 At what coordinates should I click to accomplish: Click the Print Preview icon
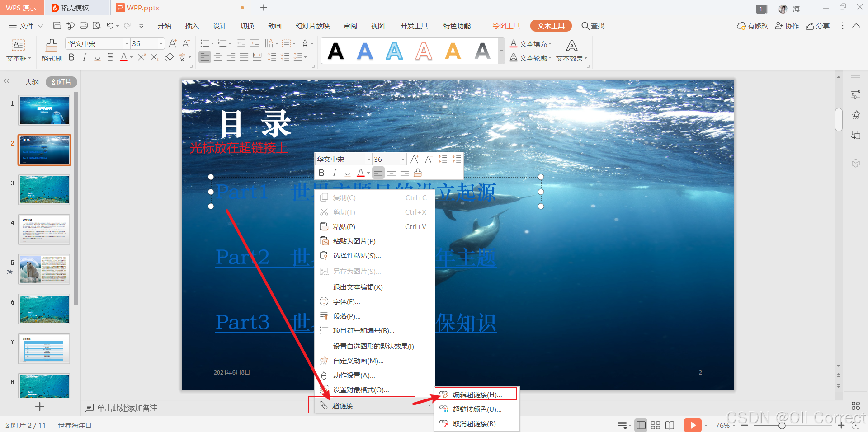[x=97, y=26]
